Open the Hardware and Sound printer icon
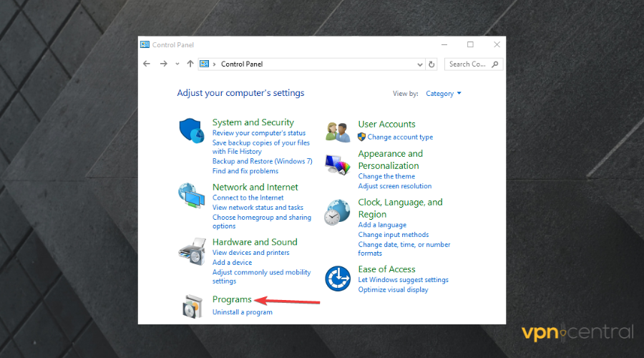Image resolution: width=644 pixels, height=358 pixels. [x=192, y=251]
